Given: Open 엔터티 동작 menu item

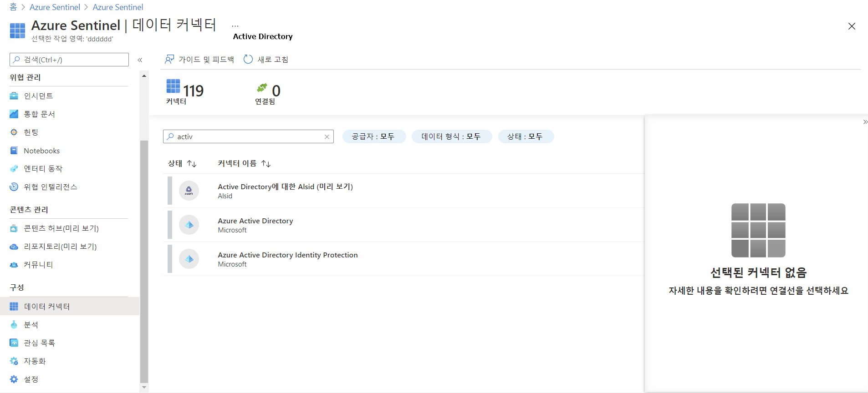Looking at the screenshot, I should pyautogui.click(x=43, y=169).
